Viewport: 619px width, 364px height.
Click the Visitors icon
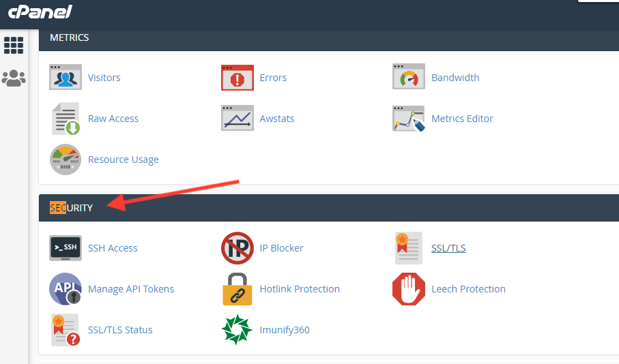66,77
